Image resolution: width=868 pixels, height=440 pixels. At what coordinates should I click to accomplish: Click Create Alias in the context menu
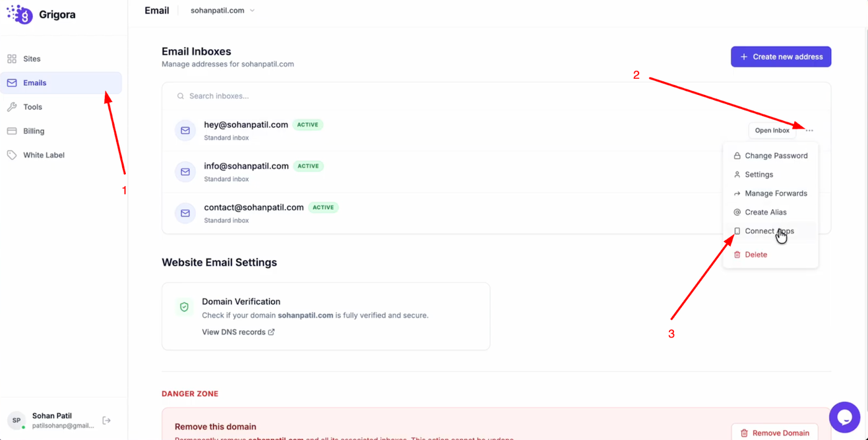(x=765, y=212)
